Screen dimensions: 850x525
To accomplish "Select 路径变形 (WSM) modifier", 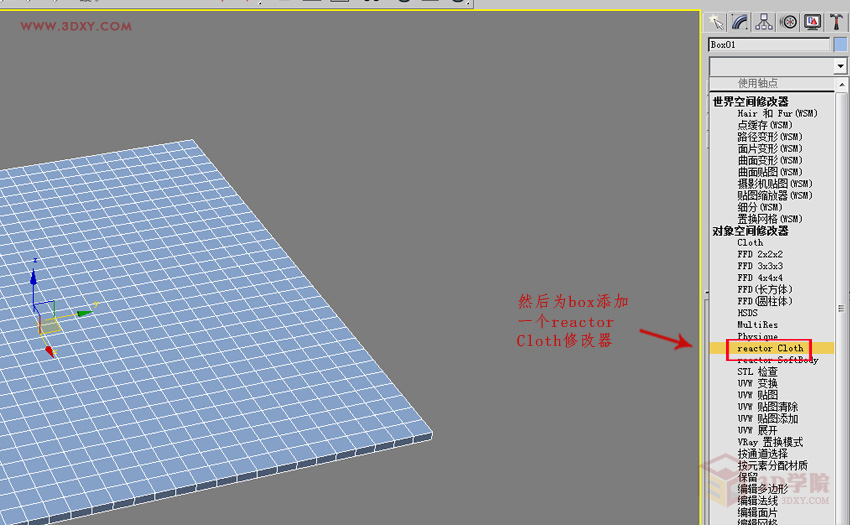I will tap(769, 137).
